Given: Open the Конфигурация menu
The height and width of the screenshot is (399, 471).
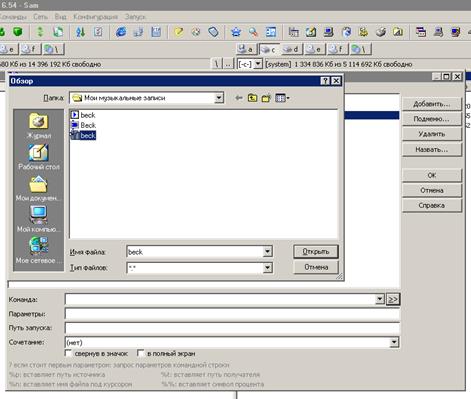Looking at the screenshot, I should pos(96,17).
